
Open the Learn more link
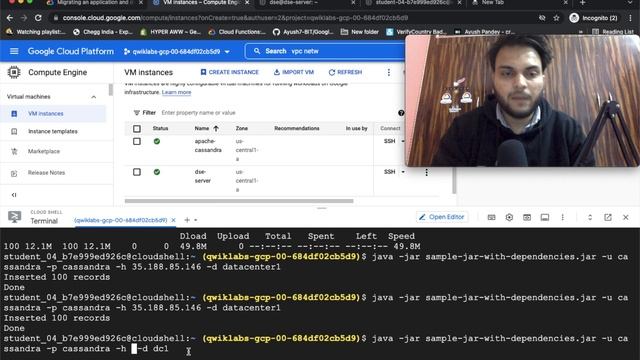pos(176,92)
